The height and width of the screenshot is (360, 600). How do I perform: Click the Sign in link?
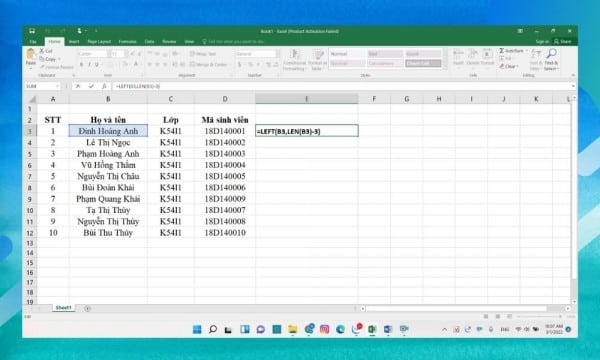point(542,42)
